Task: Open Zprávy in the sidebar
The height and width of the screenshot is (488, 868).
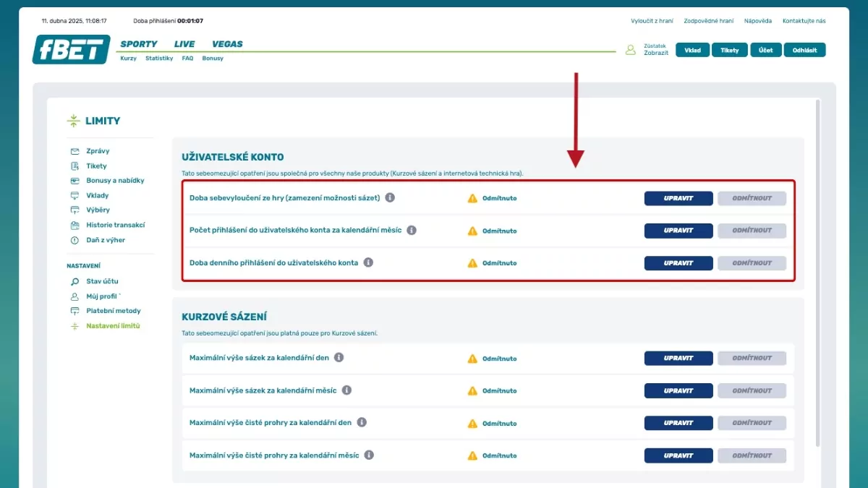Action: pyautogui.click(x=98, y=151)
